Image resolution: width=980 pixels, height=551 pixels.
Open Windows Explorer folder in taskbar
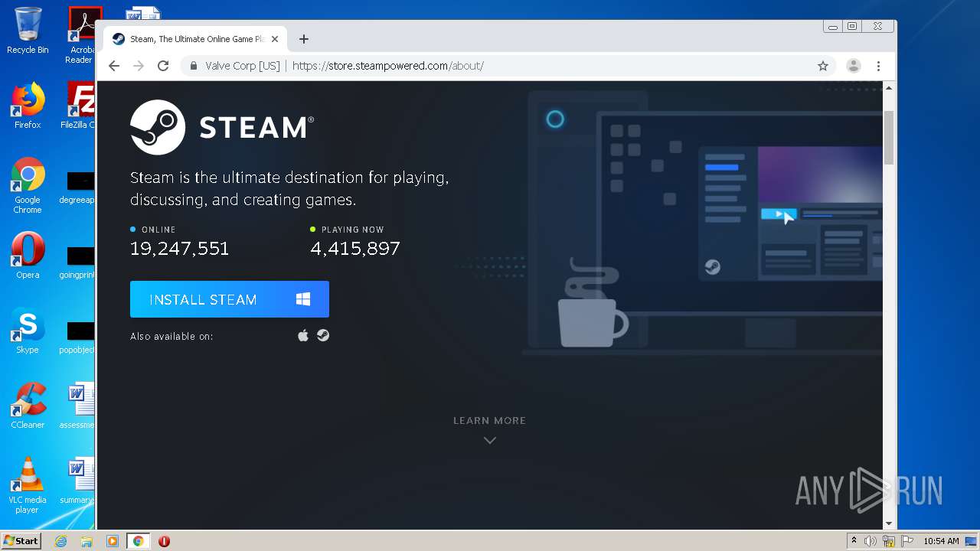87,541
